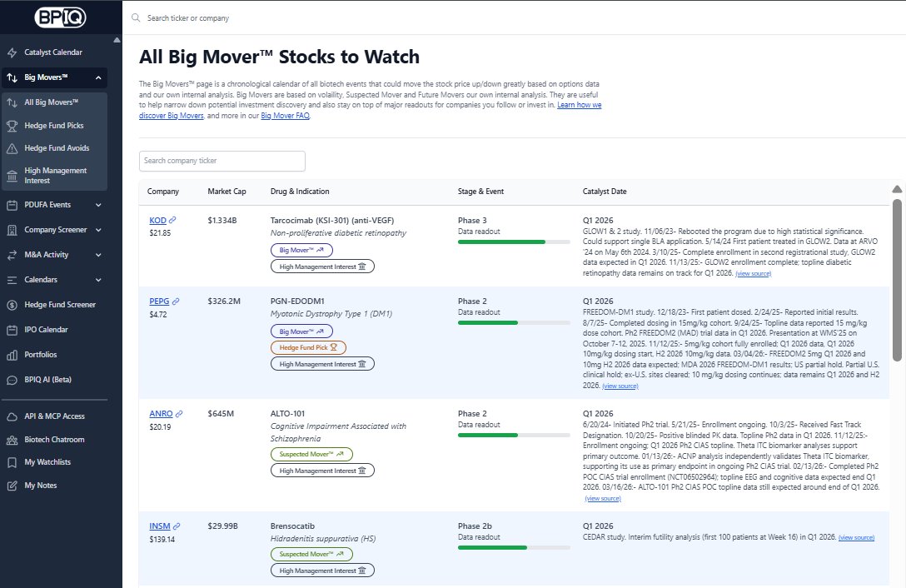Click Suspected Mover badge for Brensocatib
This screenshot has height=588, width=906.
pos(311,554)
